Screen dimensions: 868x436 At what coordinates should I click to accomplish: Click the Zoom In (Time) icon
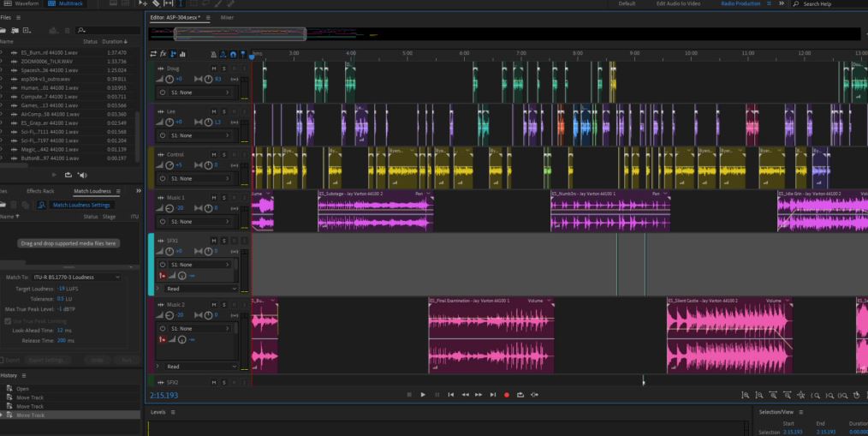tap(773, 395)
